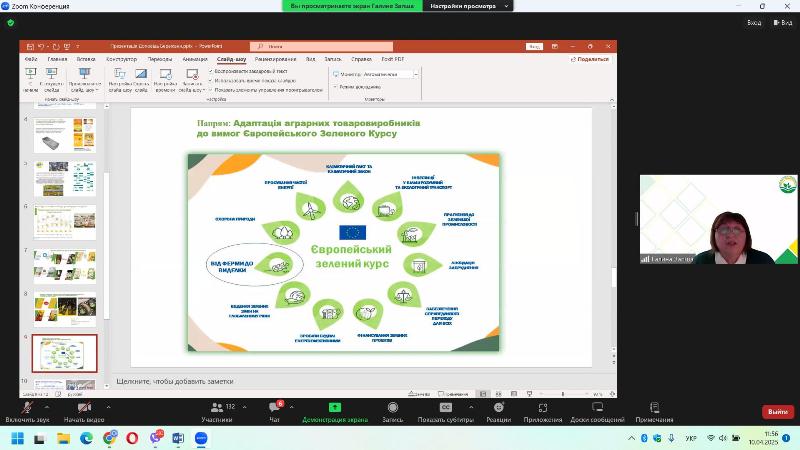
Task: Start slideshow From Beginning in PowerPoint
Action: point(31,80)
